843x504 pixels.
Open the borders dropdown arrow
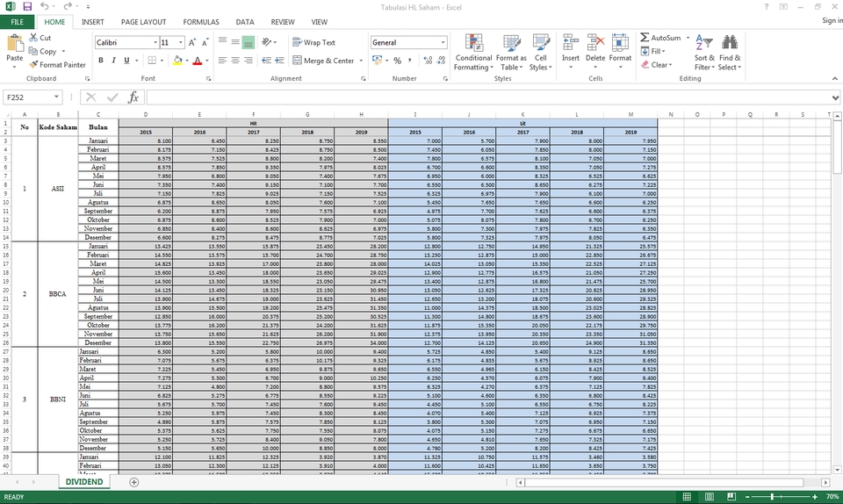162,61
